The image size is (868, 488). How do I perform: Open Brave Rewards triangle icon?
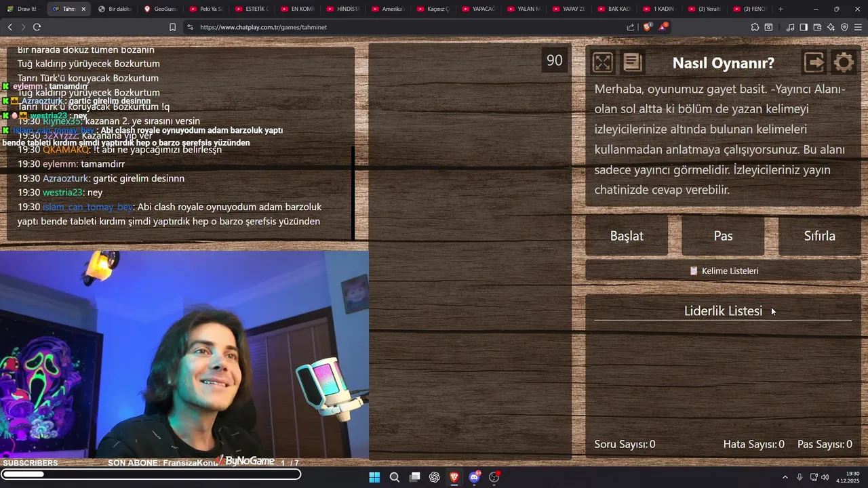click(665, 27)
